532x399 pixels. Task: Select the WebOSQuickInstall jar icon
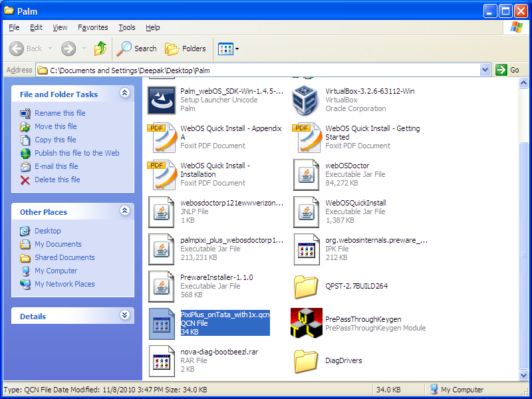(x=307, y=212)
